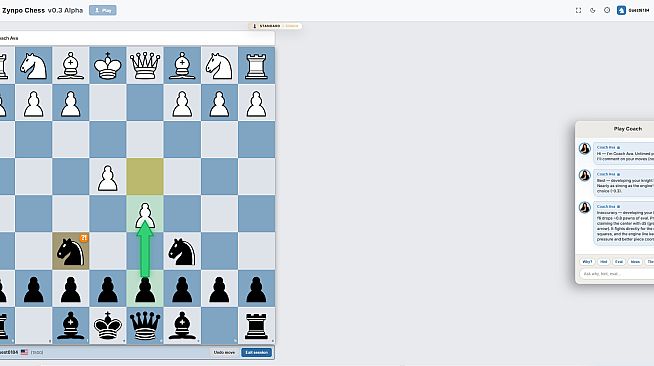
Task: Click the yellow highlighted empty square
Action: pyautogui.click(x=145, y=176)
